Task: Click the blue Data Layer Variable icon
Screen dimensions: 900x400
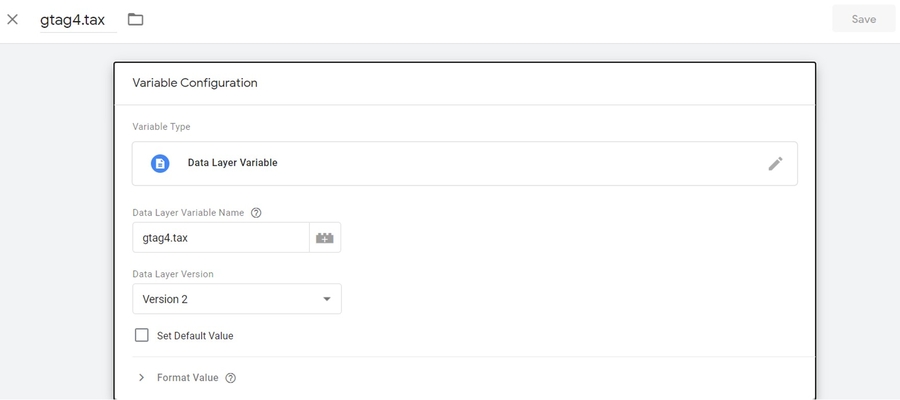Action: click(x=160, y=163)
